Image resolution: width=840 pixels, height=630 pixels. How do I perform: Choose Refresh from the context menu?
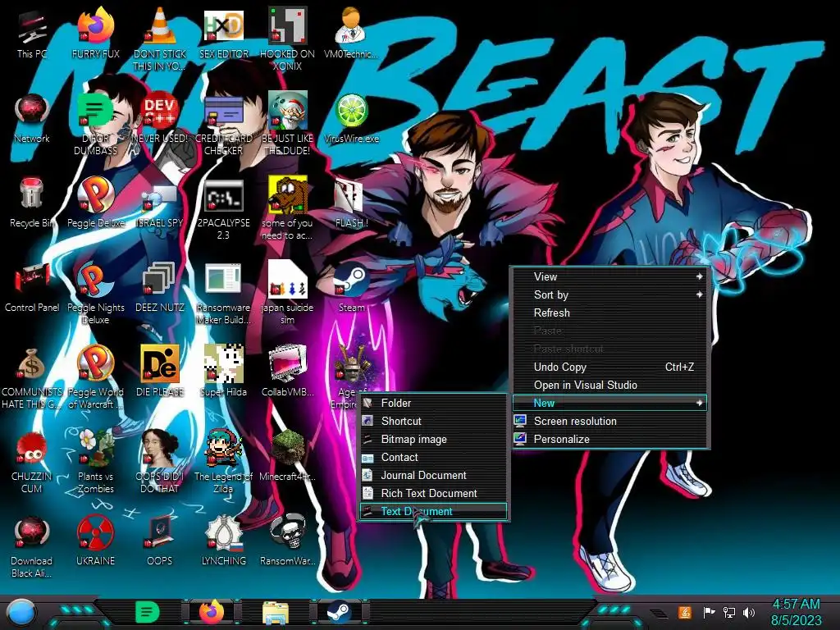(610, 313)
